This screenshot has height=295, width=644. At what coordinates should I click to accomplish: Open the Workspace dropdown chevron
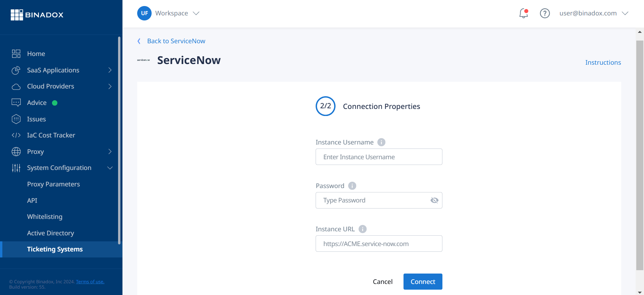[196, 13]
